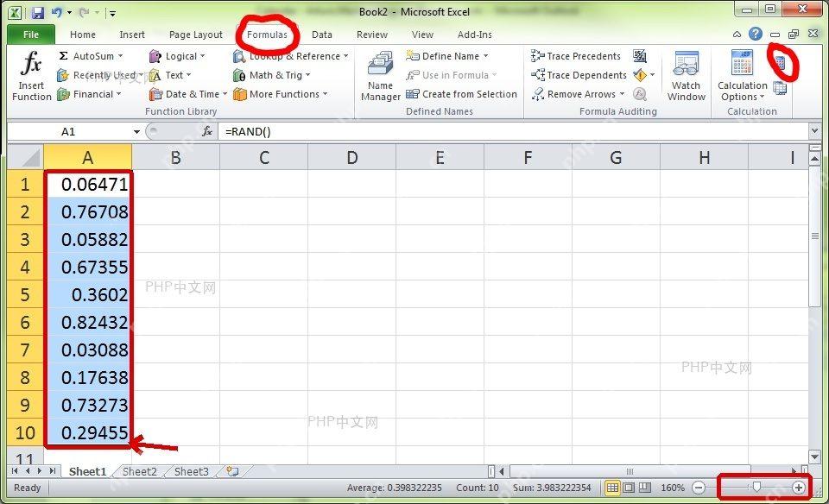The width and height of the screenshot is (829, 504).
Task: Switch to the Formulas tab
Action: coord(267,35)
